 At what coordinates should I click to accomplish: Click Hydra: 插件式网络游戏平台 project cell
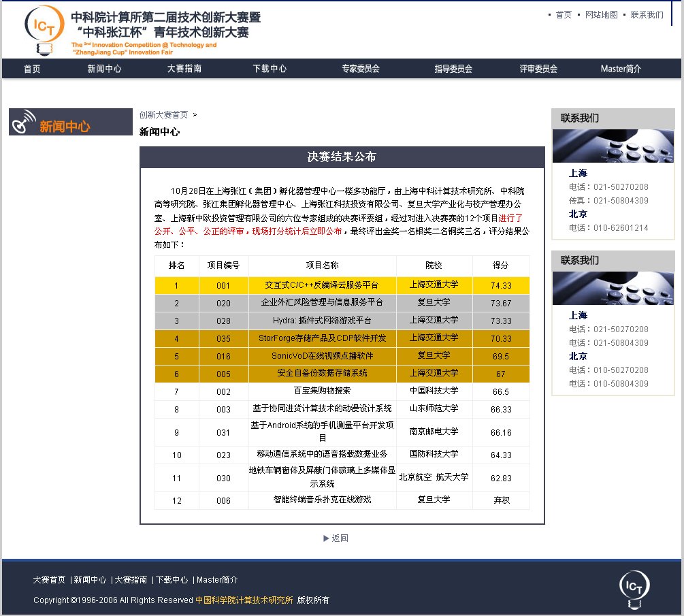point(323,321)
